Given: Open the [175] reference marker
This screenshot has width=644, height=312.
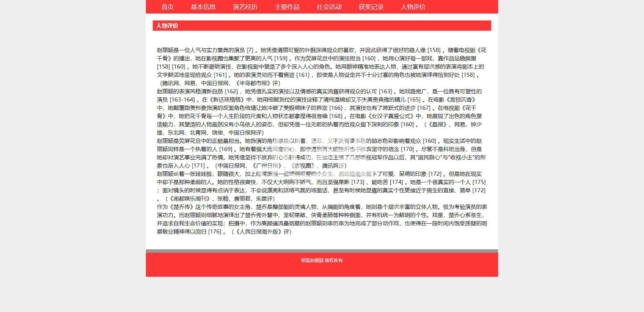Looking at the screenshot, I should (479, 182).
